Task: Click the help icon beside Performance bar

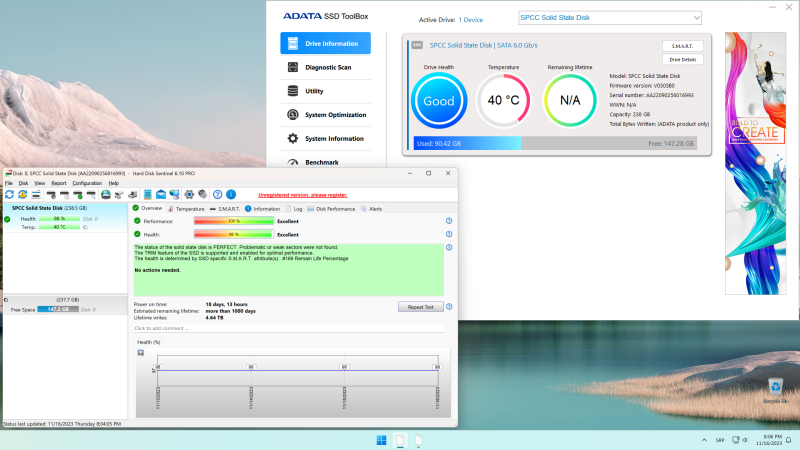Action: pyautogui.click(x=449, y=221)
